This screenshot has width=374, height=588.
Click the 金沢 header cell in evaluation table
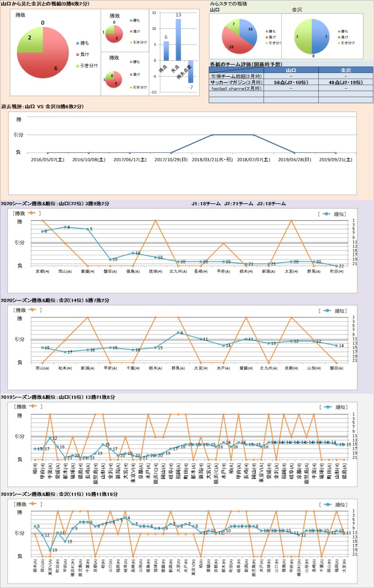pyautogui.click(x=346, y=70)
